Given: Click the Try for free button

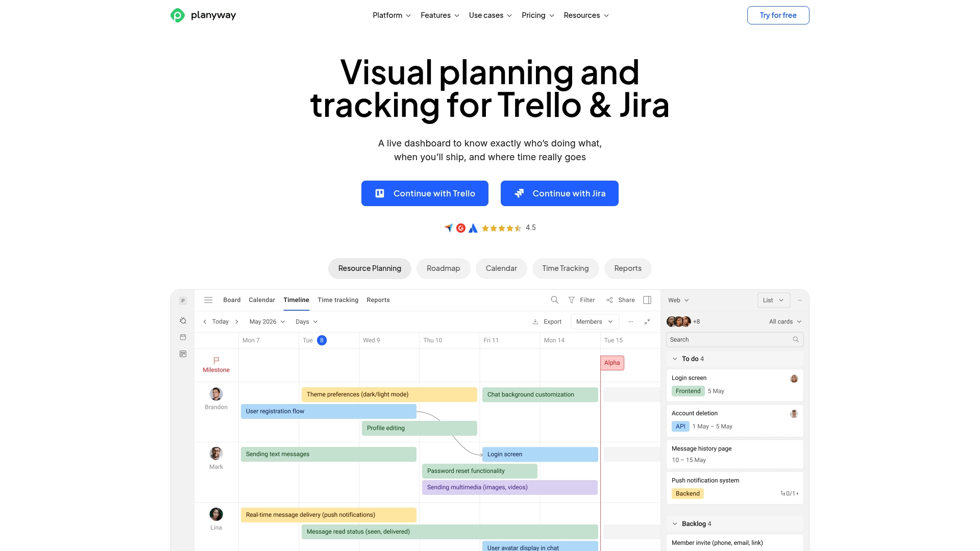Looking at the screenshot, I should (778, 15).
